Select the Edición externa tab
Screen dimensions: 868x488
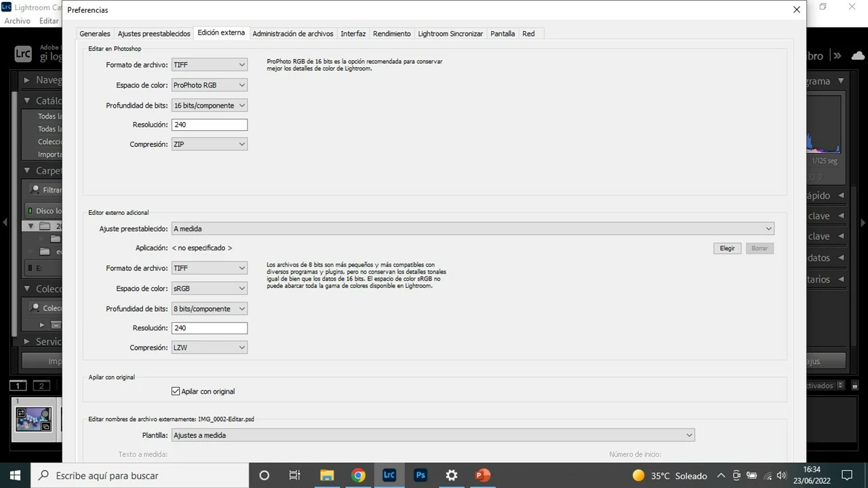(x=221, y=33)
